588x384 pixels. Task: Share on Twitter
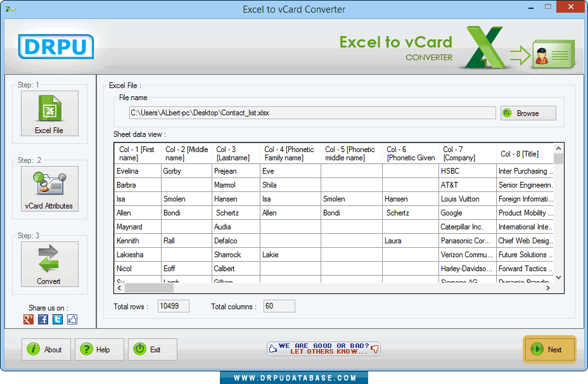58,319
